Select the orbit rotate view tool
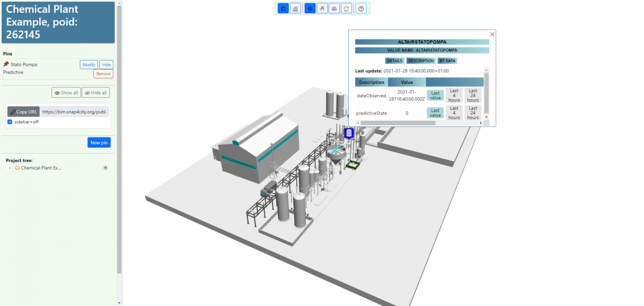 point(310,9)
